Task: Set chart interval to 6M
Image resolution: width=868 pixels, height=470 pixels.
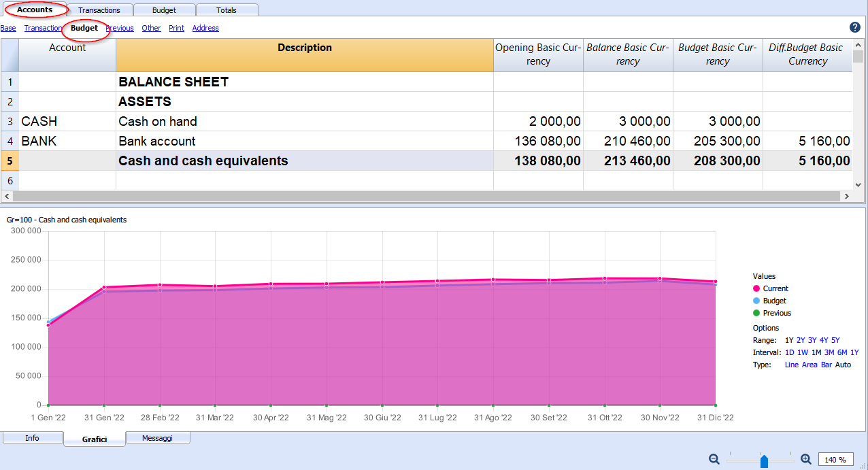Action: click(842, 352)
